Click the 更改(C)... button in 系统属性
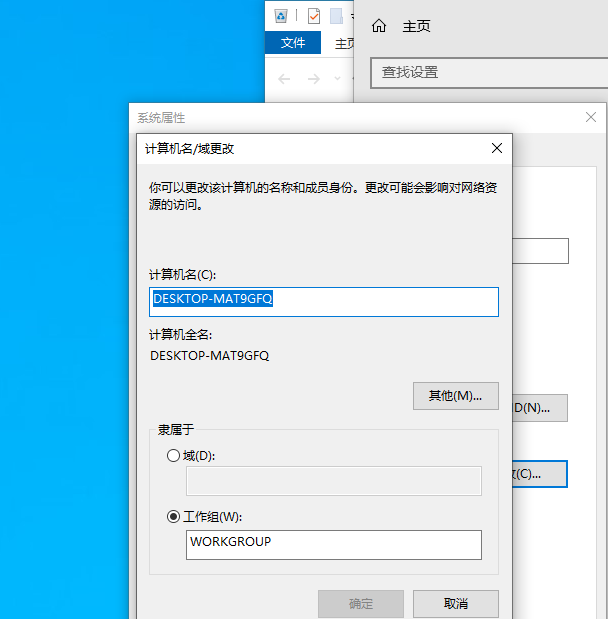The height and width of the screenshot is (619, 608). (x=540, y=474)
